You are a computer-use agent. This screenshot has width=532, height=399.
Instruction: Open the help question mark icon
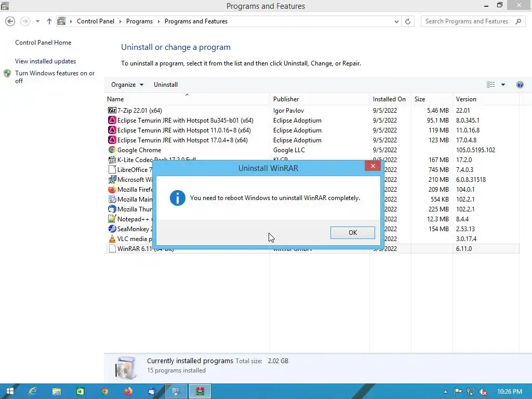tap(520, 85)
